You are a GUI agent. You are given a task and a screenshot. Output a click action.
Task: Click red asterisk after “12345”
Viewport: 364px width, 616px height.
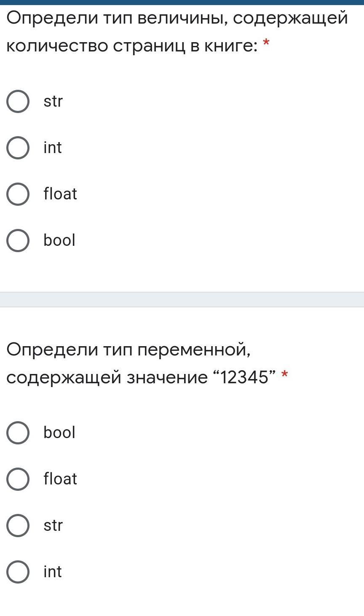click(285, 374)
